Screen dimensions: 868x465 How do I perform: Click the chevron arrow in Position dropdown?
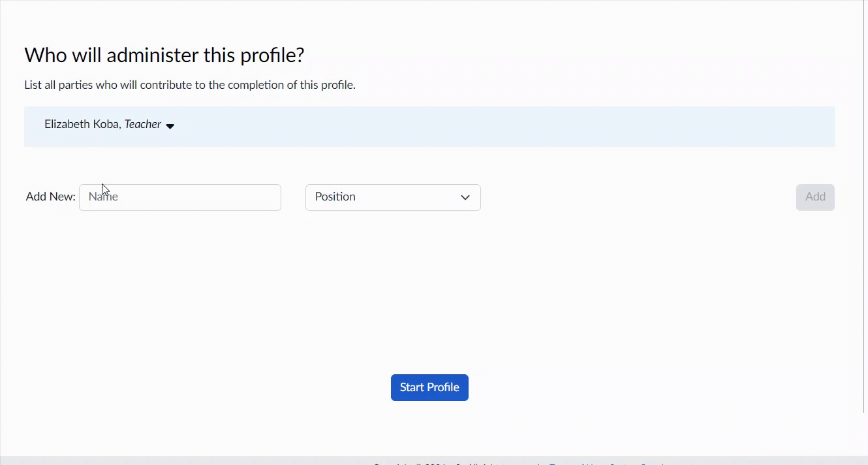point(465,197)
